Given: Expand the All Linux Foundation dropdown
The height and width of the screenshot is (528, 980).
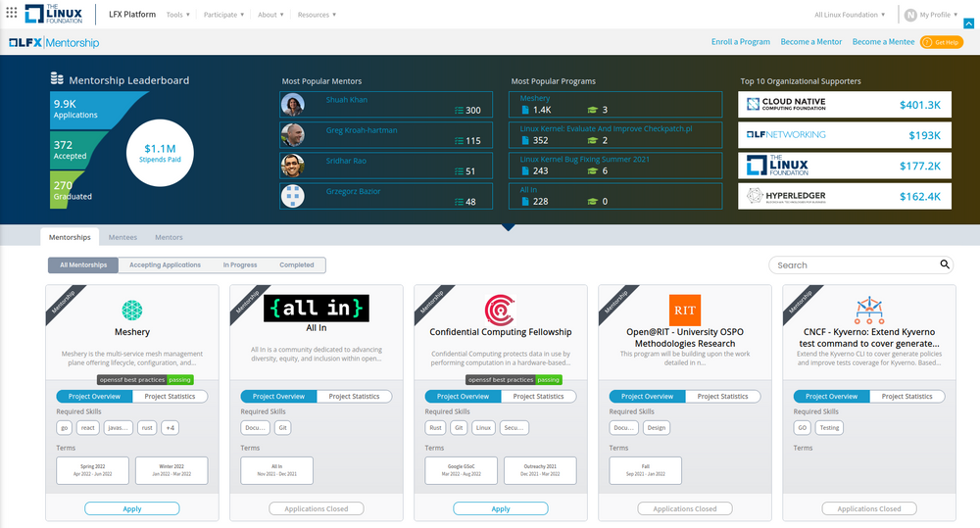Looking at the screenshot, I should [x=850, y=15].
